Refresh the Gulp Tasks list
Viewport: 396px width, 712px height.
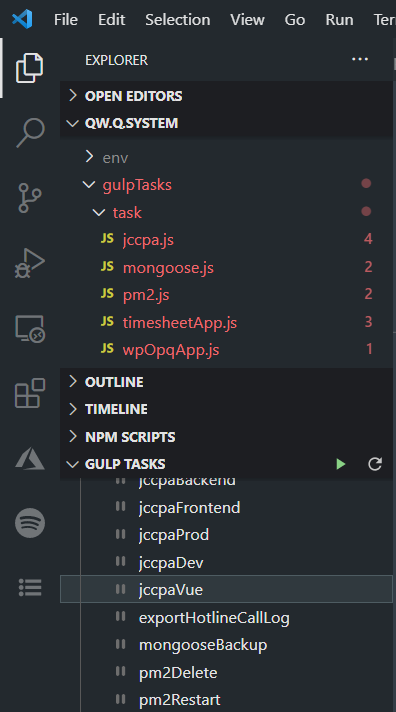375,464
